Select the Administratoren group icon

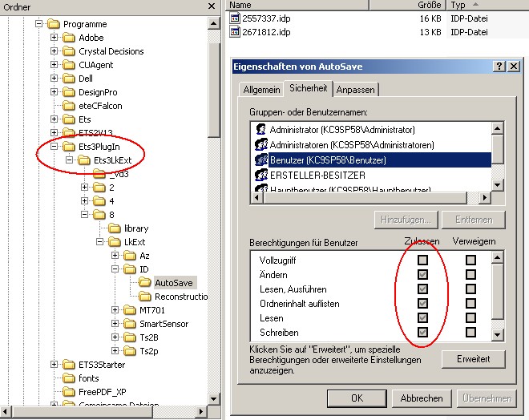click(x=260, y=144)
